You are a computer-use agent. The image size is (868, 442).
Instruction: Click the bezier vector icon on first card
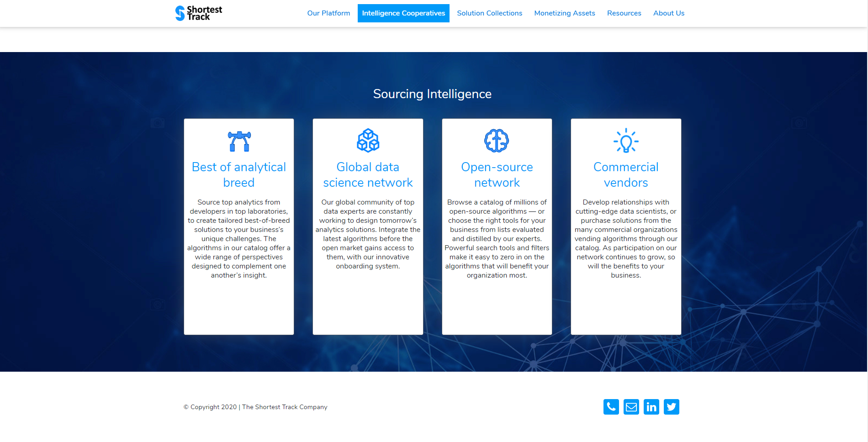[x=239, y=141]
